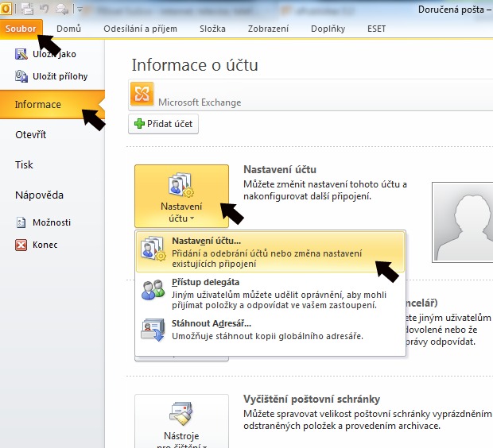Viewport: 493px width, 448px height.
Task: Open the Microsoft Exchange account selector
Action: click(x=311, y=95)
